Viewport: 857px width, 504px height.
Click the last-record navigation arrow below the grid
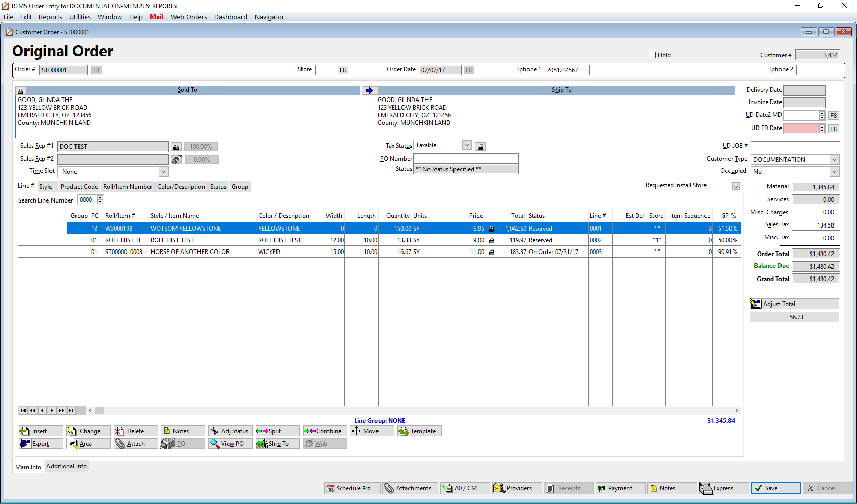click(x=70, y=410)
